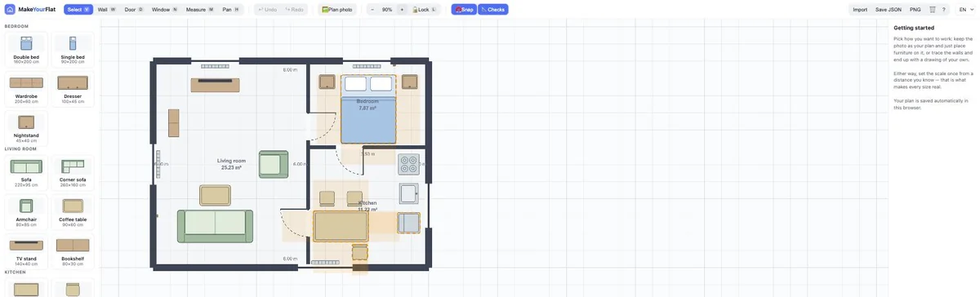The image size is (980, 297).
Task: Toggle the Lock button
Action: click(x=425, y=10)
